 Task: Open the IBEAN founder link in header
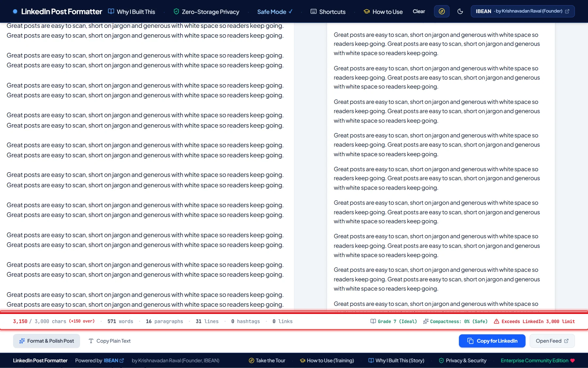click(523, 11)
